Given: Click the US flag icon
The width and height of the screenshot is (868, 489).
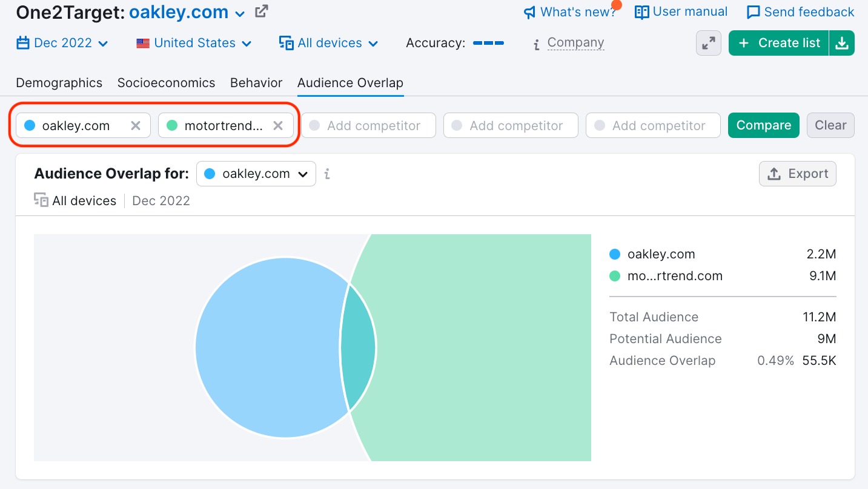Looking at the screenshot, I should click(143, 44).
